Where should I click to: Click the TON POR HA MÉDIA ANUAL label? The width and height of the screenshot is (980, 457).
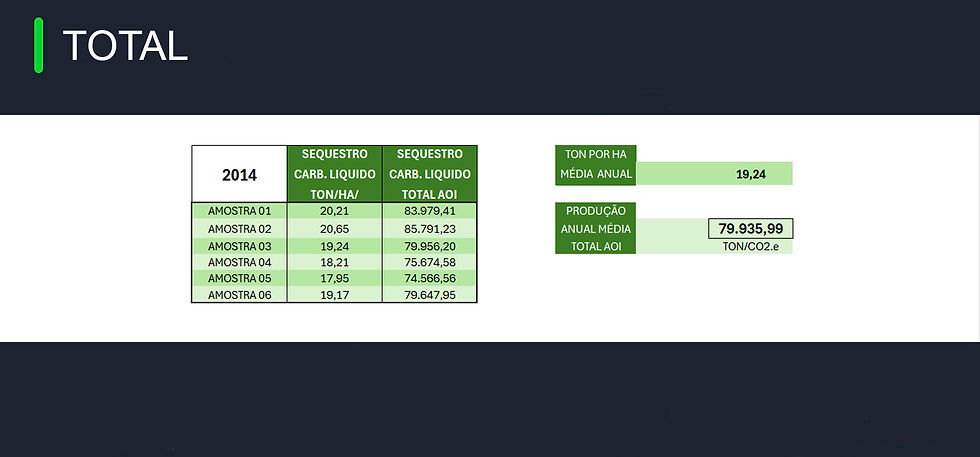596,165
